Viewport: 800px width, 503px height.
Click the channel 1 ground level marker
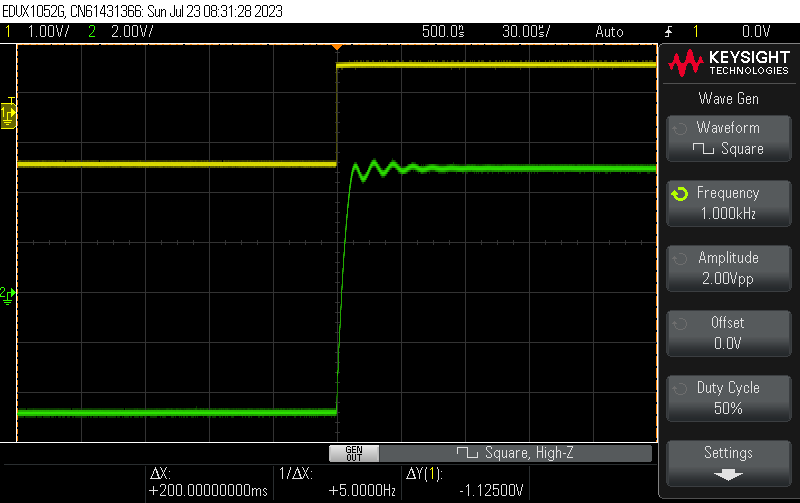pyautogui.click(x=9, y=116)
